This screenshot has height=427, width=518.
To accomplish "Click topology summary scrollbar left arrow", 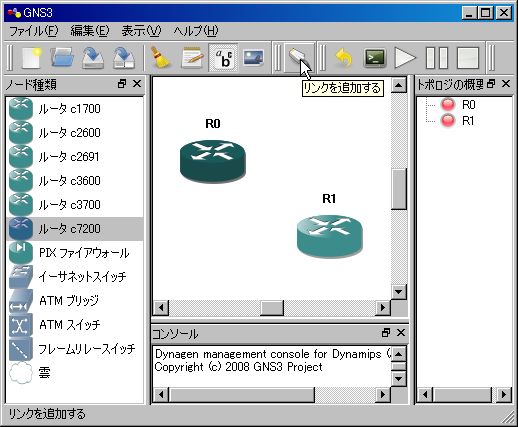I will point(425,395).
